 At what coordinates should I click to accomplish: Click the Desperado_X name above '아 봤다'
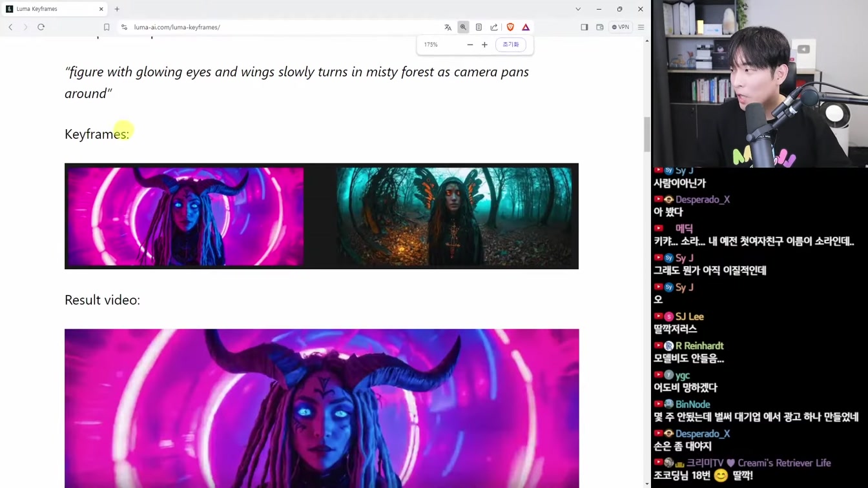click(x=703, y=199)
